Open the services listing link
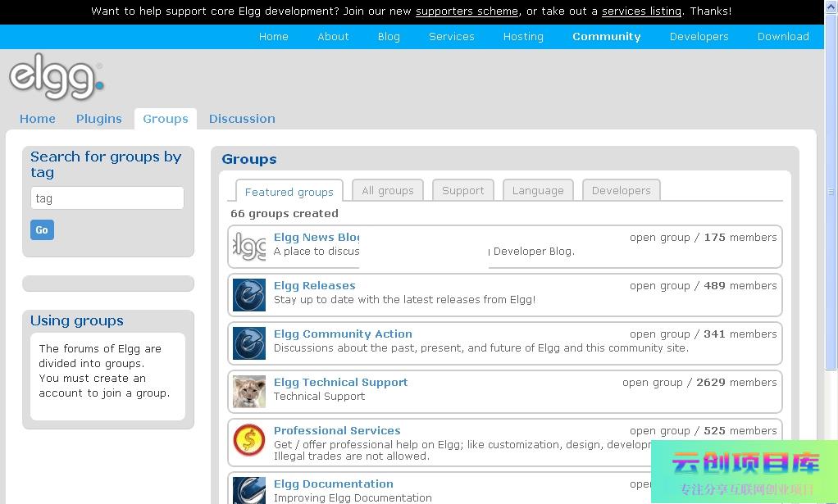The image size is (838, 504). 641,11
